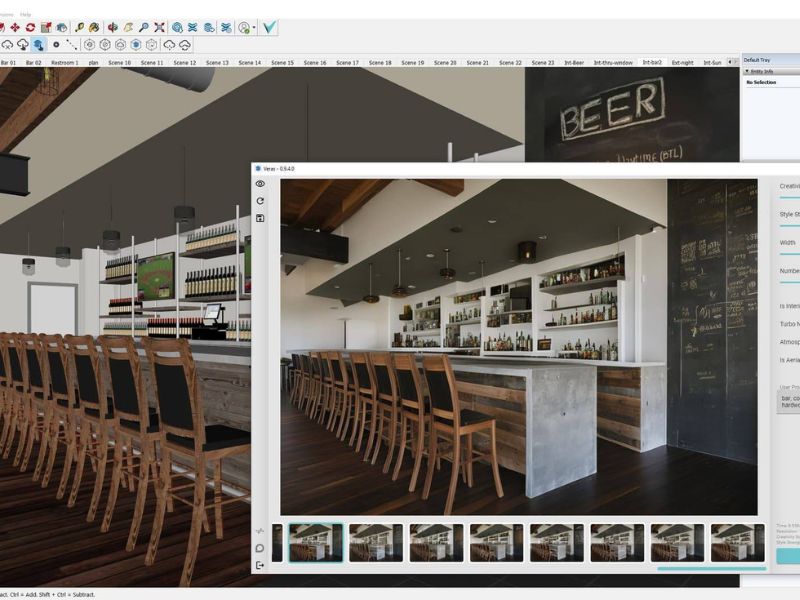
Task: Click the blue-filled hexagon icon
Action: [x=136, y=45]
